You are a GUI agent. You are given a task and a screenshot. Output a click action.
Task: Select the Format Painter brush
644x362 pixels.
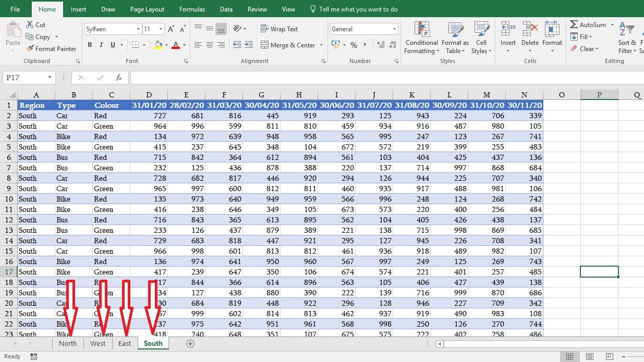pyautogui.click(x=29, y=49)
